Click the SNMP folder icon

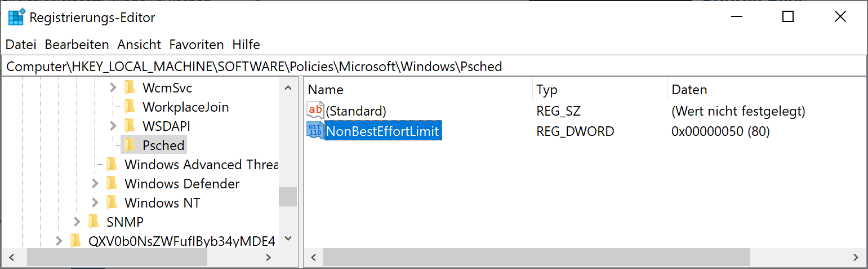(94, 222)
